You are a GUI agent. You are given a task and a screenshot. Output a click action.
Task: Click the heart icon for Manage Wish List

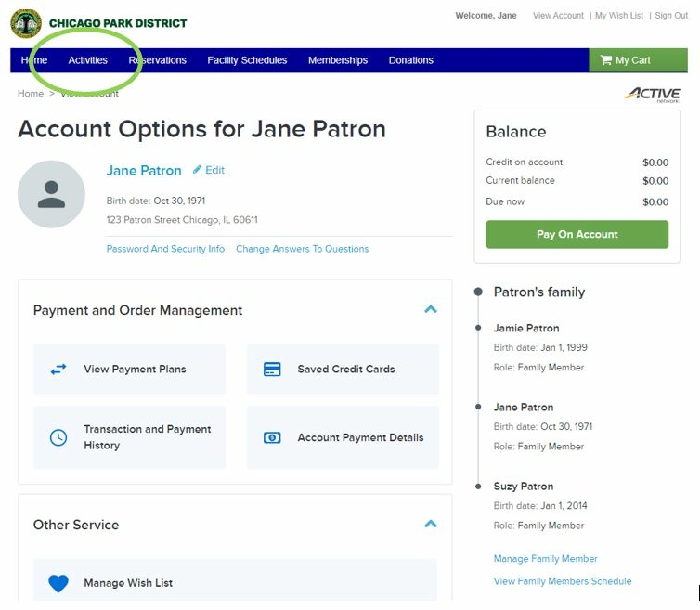click(x=58, y=583)
